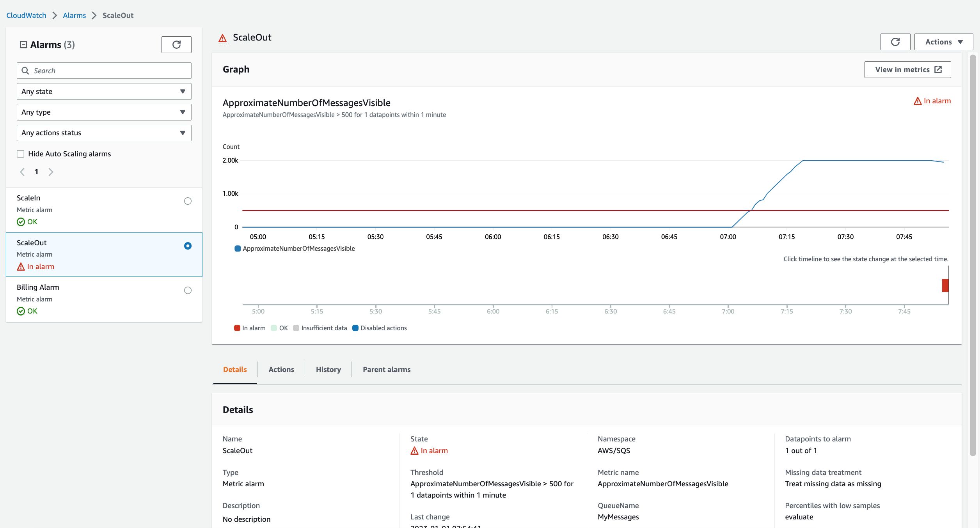Screen dimensions: 980x528
Task: Click the evaluate percentiles value
Action: pos(799,517)
